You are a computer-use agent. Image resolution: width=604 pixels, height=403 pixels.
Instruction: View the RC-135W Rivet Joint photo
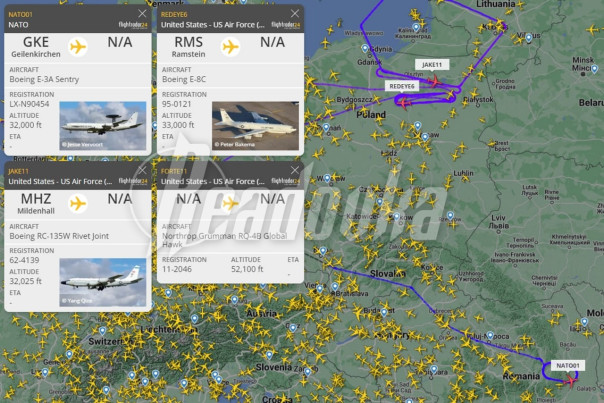(103, 282)
